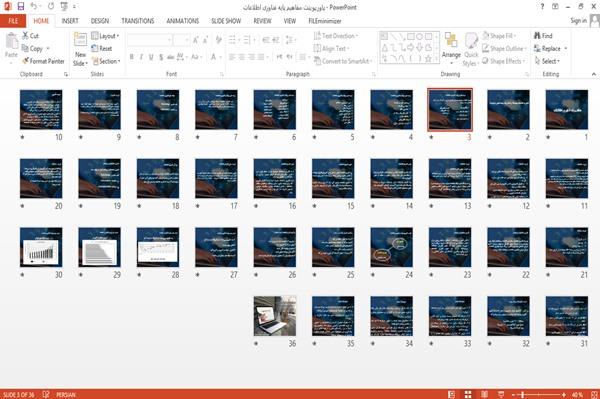Open the REVIEW tab
600x399 pixels.
coord(262,21)
